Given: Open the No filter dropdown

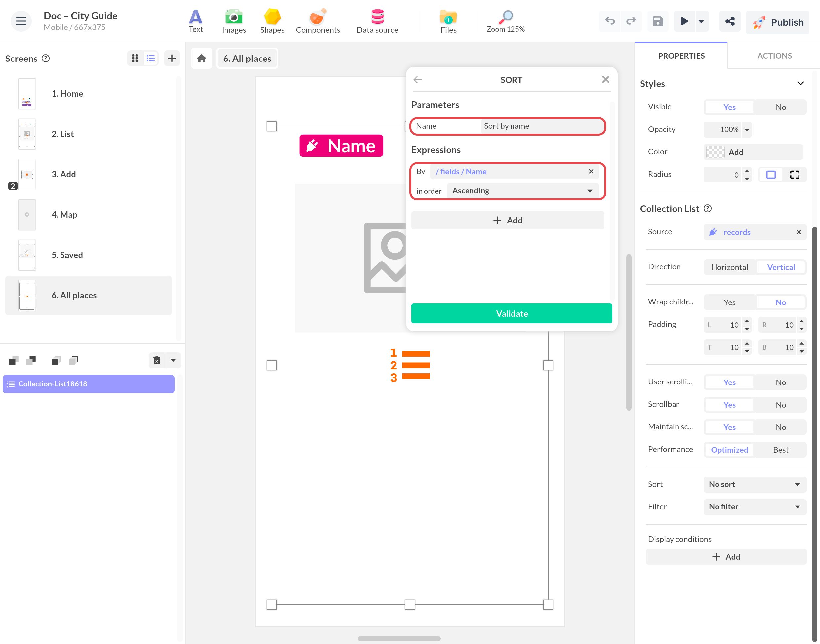Looking at the screenshot, I should coord(755,507).
